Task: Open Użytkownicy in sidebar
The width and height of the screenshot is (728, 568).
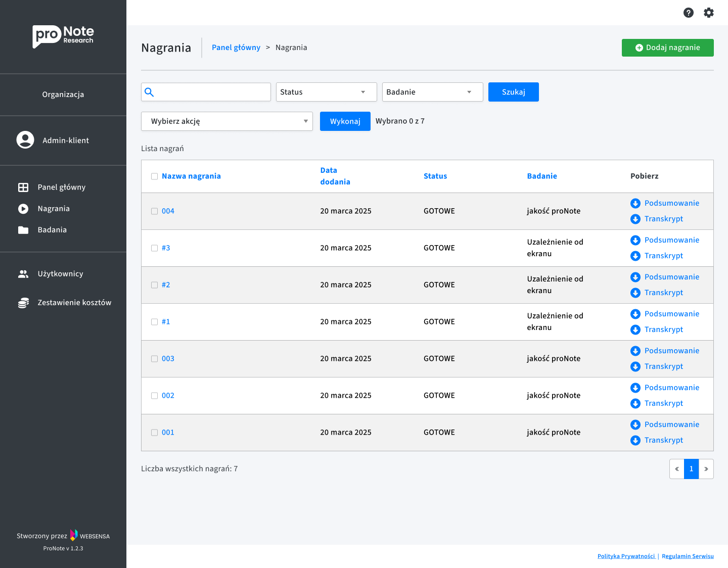Action: [60, 274]
